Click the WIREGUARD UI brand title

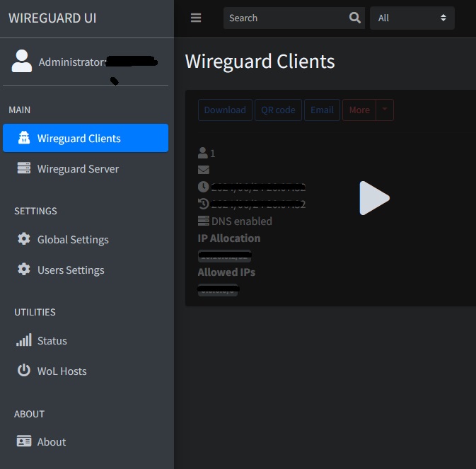point(52,18)
